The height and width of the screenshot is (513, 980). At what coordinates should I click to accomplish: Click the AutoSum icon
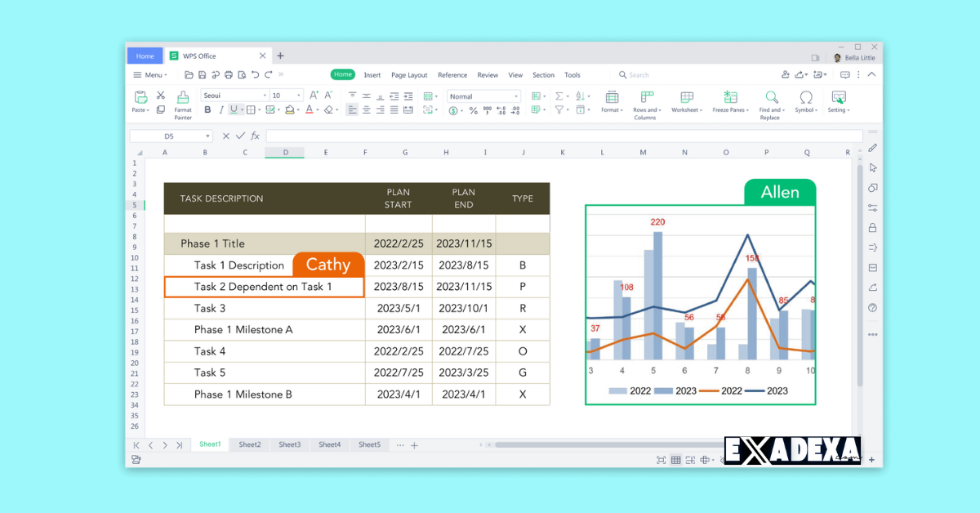point(558,96)
